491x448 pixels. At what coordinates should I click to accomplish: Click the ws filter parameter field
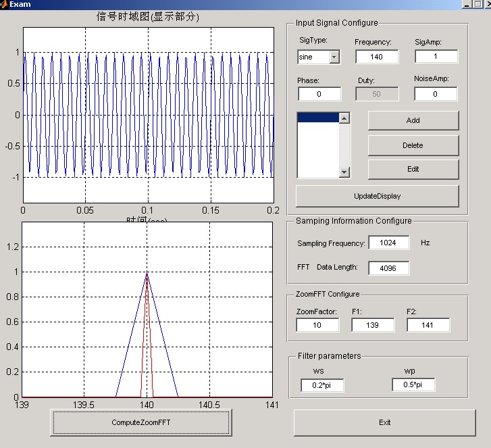(x=322, y=385)
